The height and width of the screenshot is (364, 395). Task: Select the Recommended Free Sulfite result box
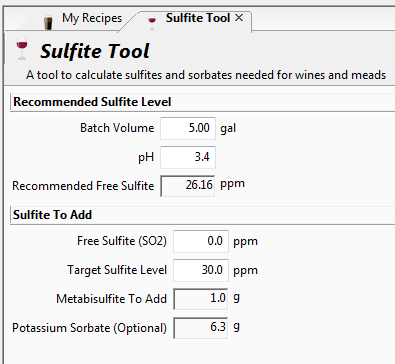point(188,186)
